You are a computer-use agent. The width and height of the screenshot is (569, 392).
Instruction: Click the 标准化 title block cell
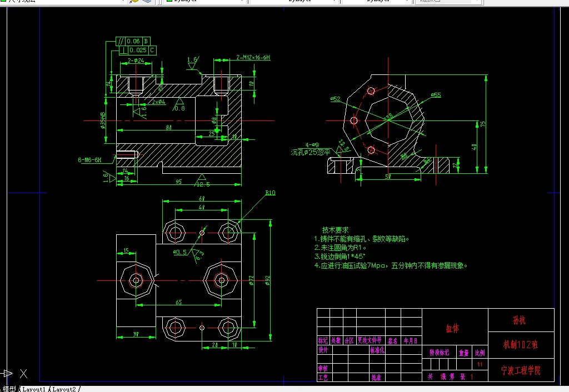[x=377, y=350]
